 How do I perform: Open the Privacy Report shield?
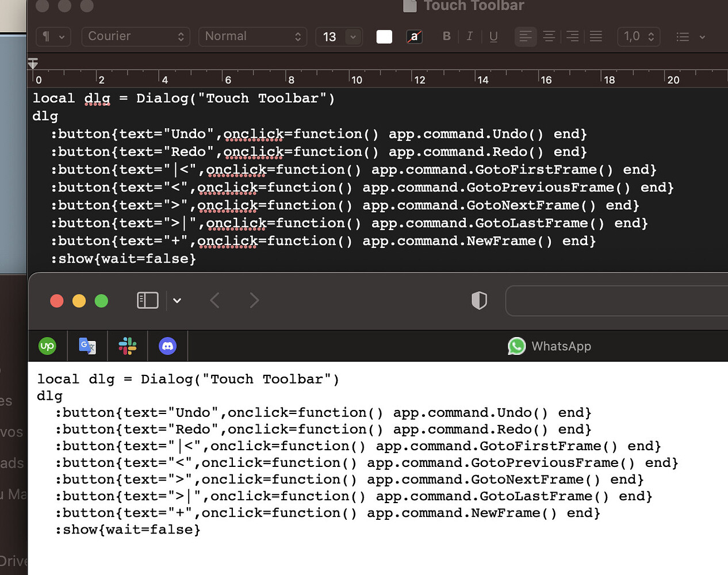coord(479,300)
